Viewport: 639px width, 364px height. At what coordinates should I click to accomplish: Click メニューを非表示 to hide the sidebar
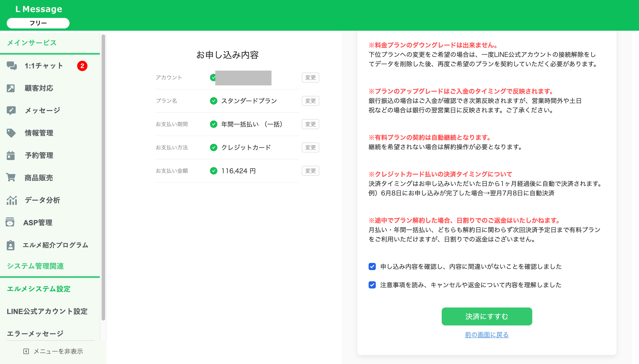53,351
